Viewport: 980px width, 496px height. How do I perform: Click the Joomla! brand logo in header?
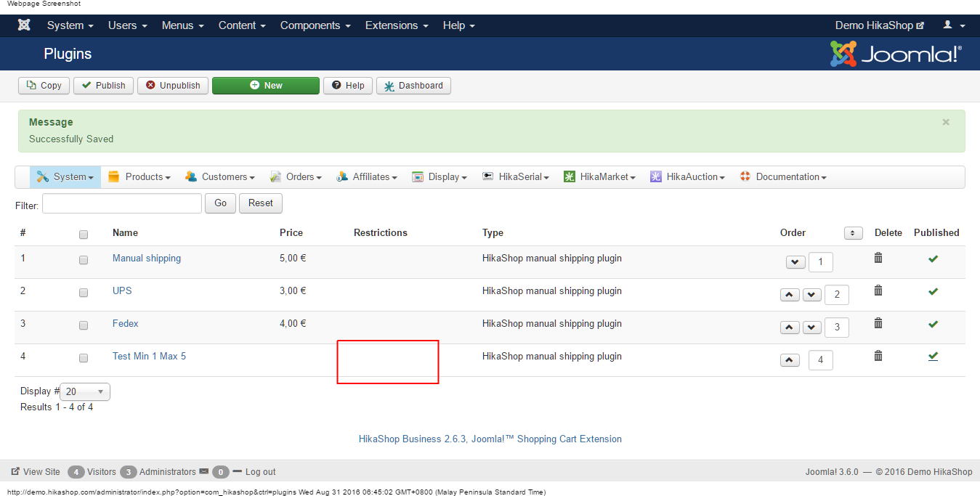tap(896, 54)
